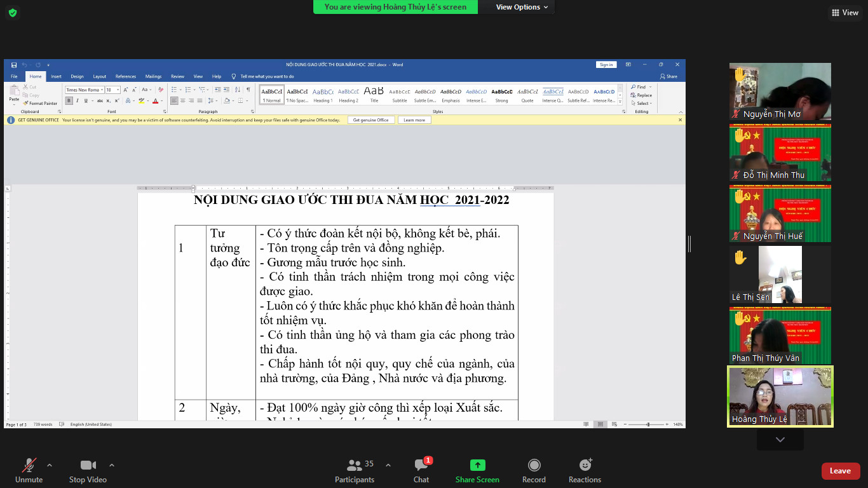868x488 pixels.
Task: Click Format Painter in Word ribbon
Action: pyautogui.click(x=43, y=103)
